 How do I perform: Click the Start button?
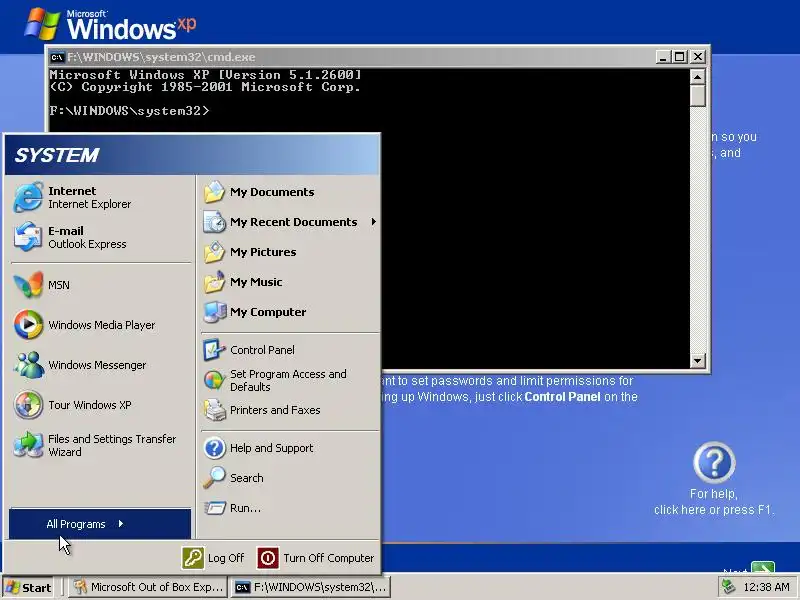coord(29,587)
